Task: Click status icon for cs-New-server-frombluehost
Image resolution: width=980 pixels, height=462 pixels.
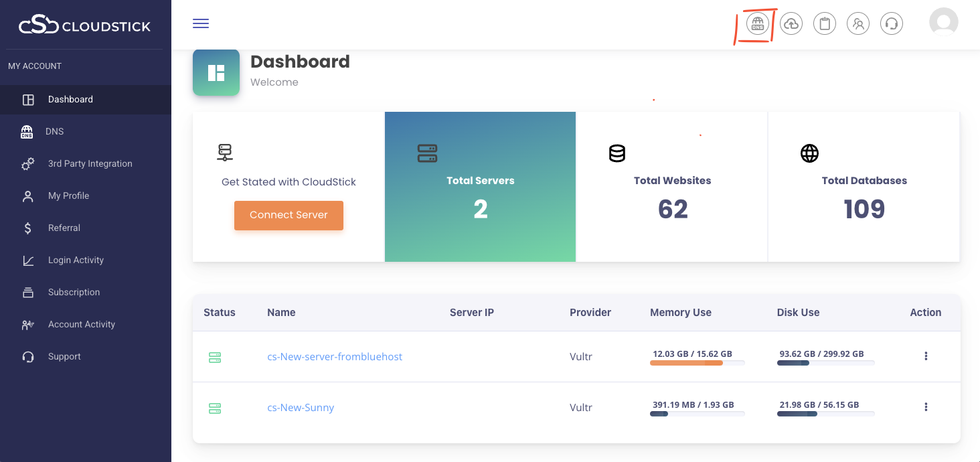Action: [215, 358]
